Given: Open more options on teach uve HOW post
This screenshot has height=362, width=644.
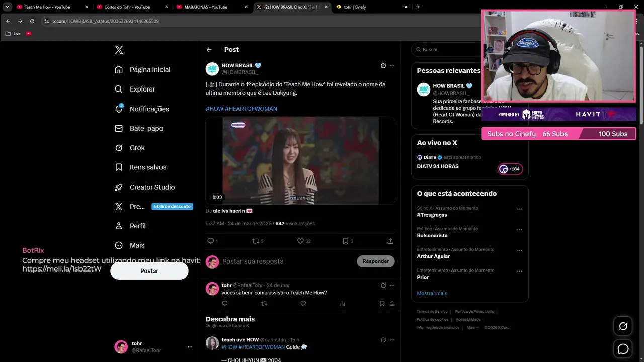Looking at the screenshot, I should pyautogui.click(x=392, y=340).
